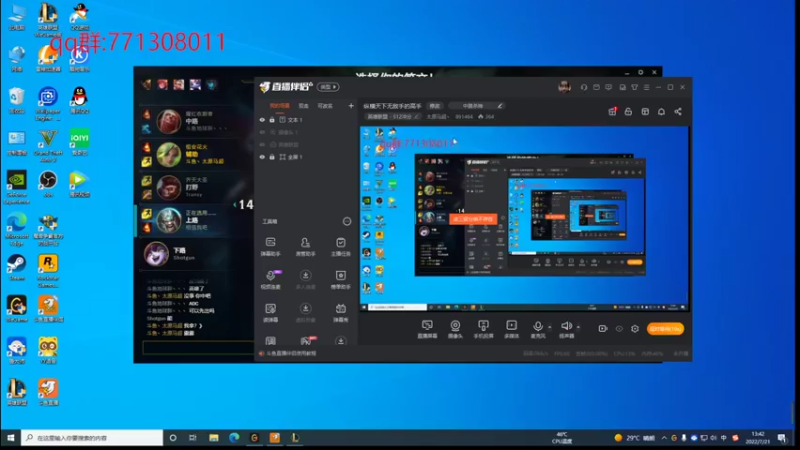Click the streamer avatar in title bar
Screen dimensions: 800x450
pyautogui.click(x=564, y=87)
